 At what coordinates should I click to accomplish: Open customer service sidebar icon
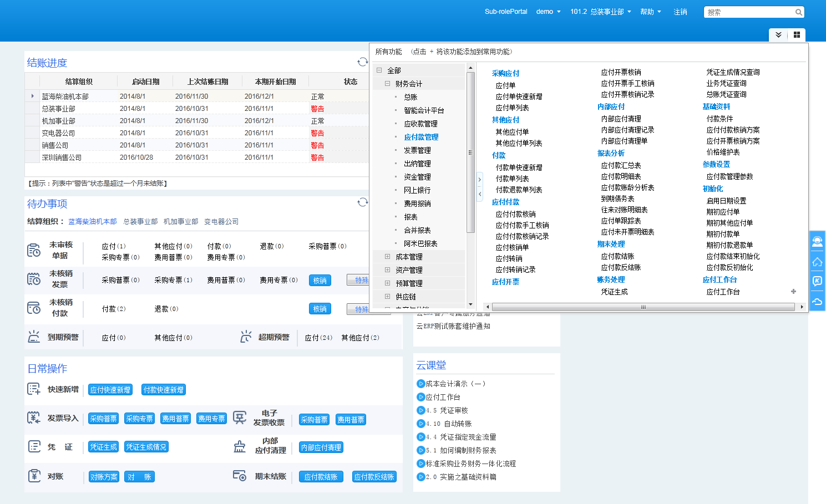click(817, 242)
